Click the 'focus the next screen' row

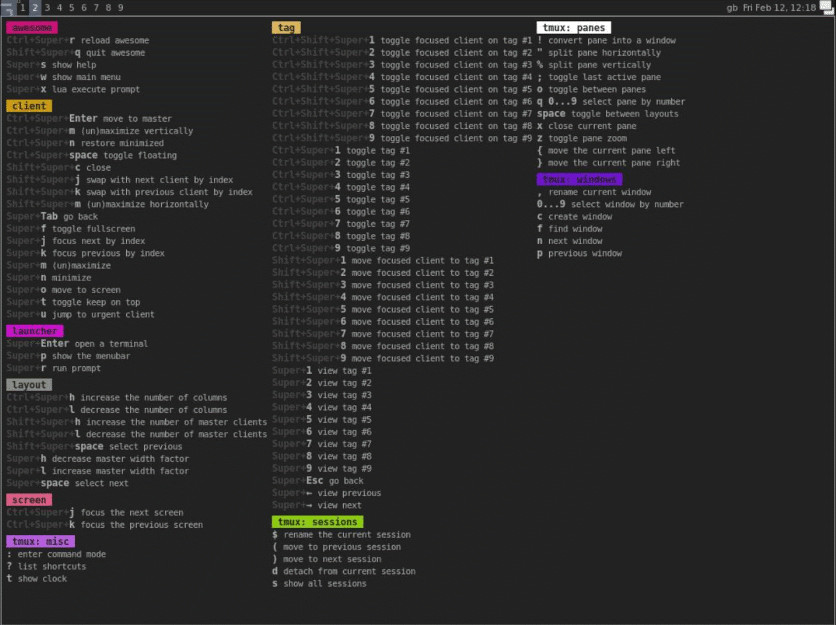(95, 513)
